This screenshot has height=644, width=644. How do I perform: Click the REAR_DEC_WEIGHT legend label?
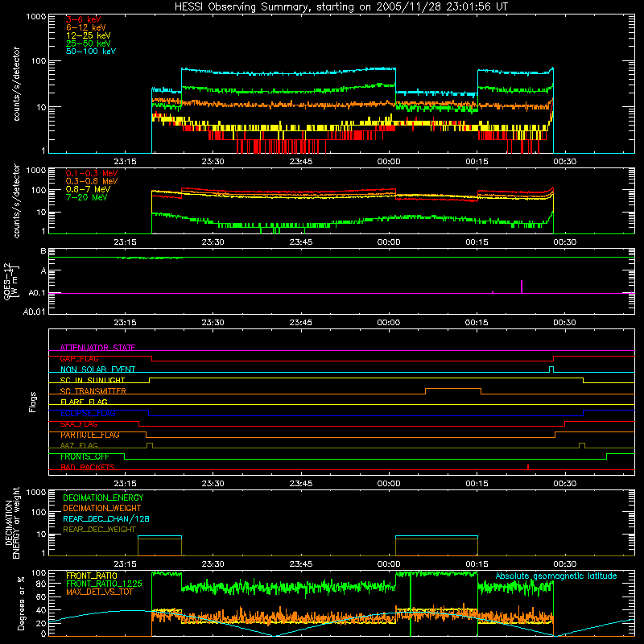point(99,530)
